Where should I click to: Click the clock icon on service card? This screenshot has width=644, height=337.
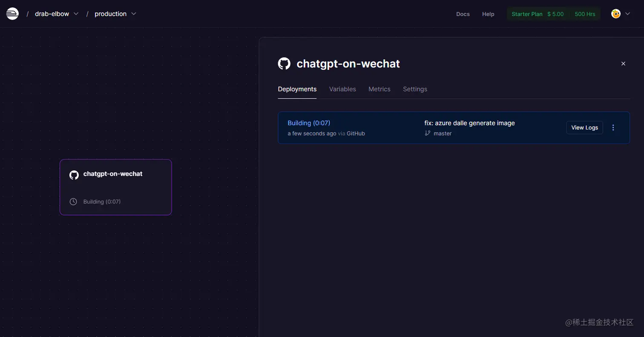(x=73, y=202)
